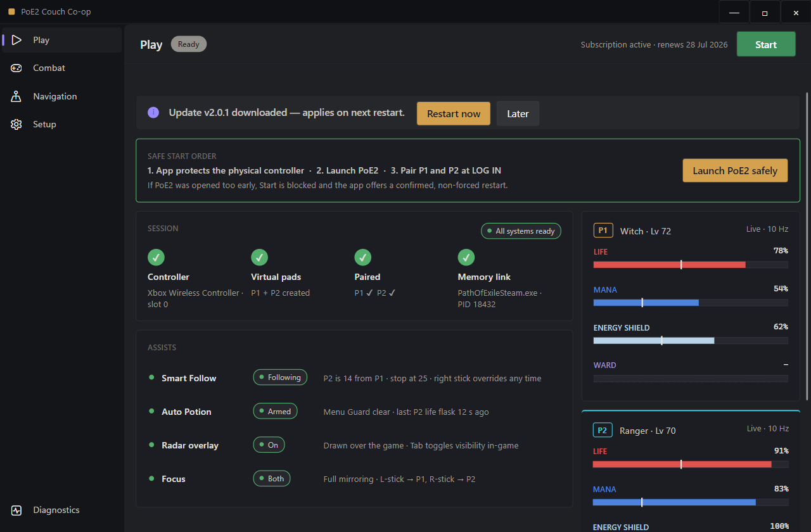This screenshot has width=811, height=532.
Task: Open the Combat section in sidebar
Action: [62, 68]
